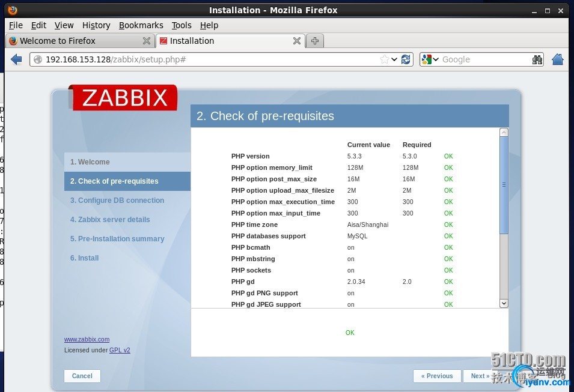Click the PHP gd JPEG support label
Image resolution: width=574 pixels, height=392 pixels.
(x=266, y=304)
